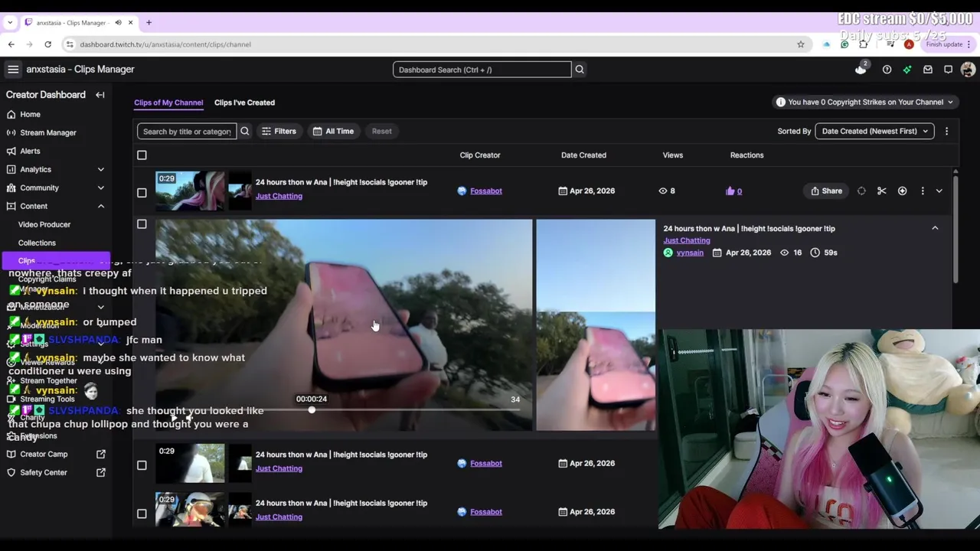Click the Creator Camp external link icon

[100, 454]
